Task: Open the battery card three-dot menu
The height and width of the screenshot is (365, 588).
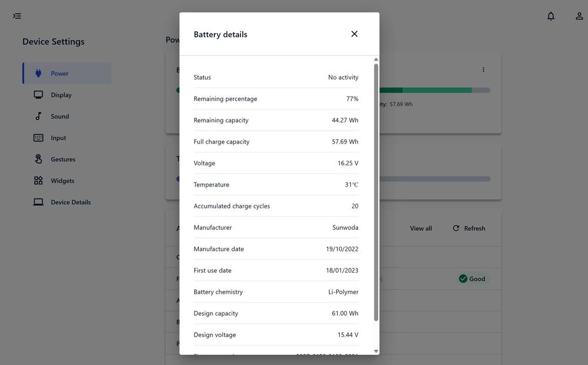Action: click(x=483, y=69)
